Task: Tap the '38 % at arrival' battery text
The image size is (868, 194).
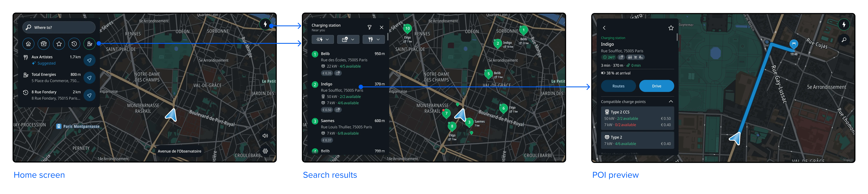Action: tap(618, 73)
